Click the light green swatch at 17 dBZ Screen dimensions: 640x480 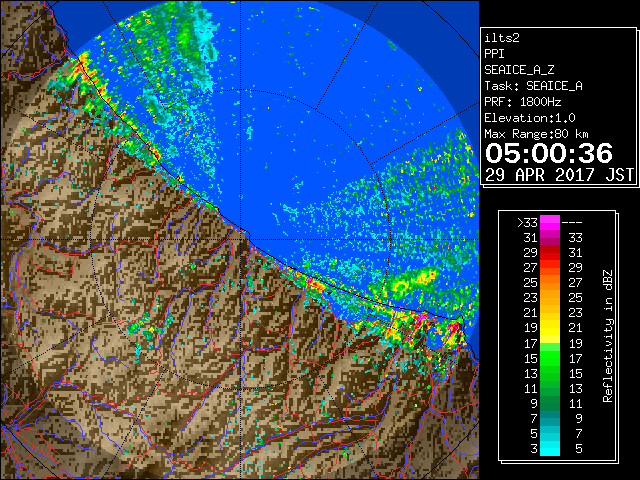coord(550,347)
